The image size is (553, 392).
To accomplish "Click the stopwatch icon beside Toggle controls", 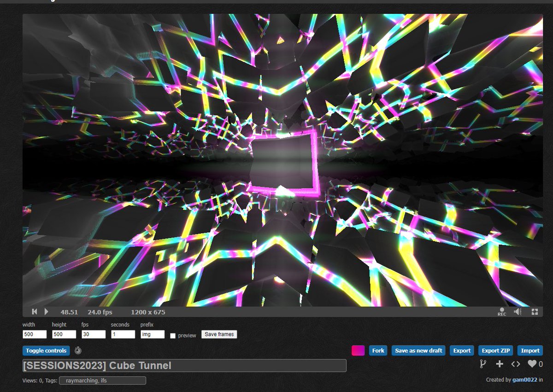I will tap(78, 351).
